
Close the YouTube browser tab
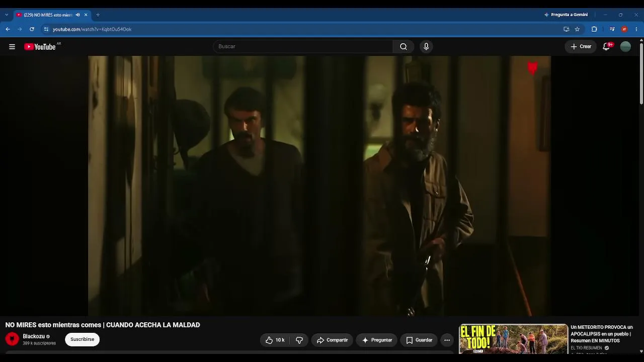pos(86,15)
